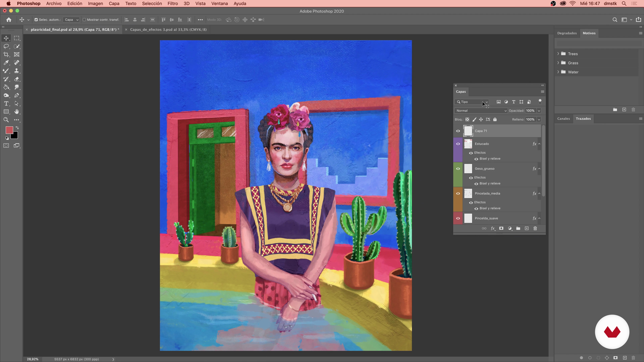Select the Pen tool
The image size is (644, 362).
point(16,95)
